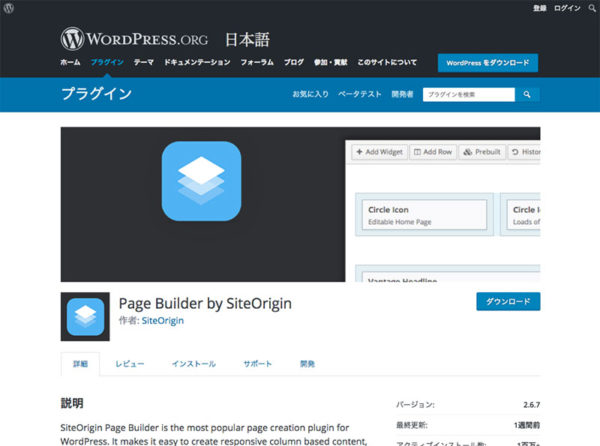Click the SiteOrigin author link
600x446 pixels.
point(163,321)
